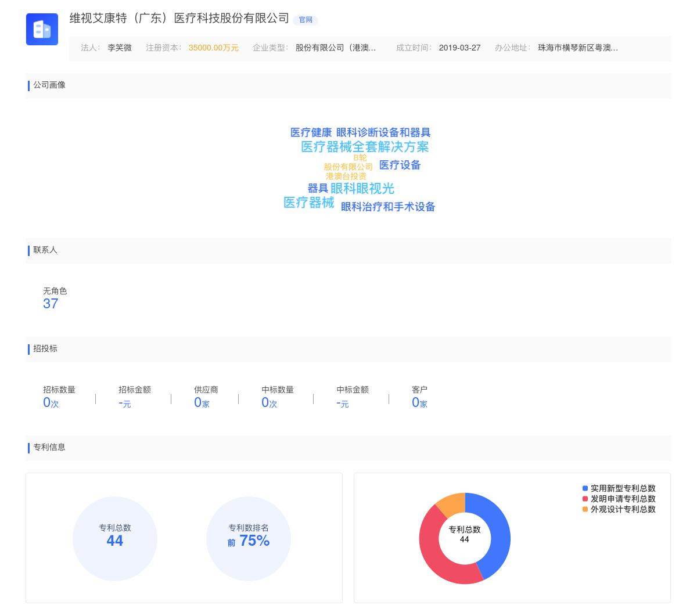Click the 港澳台投资 tag
697x616 pixels.
pos(346,176)
